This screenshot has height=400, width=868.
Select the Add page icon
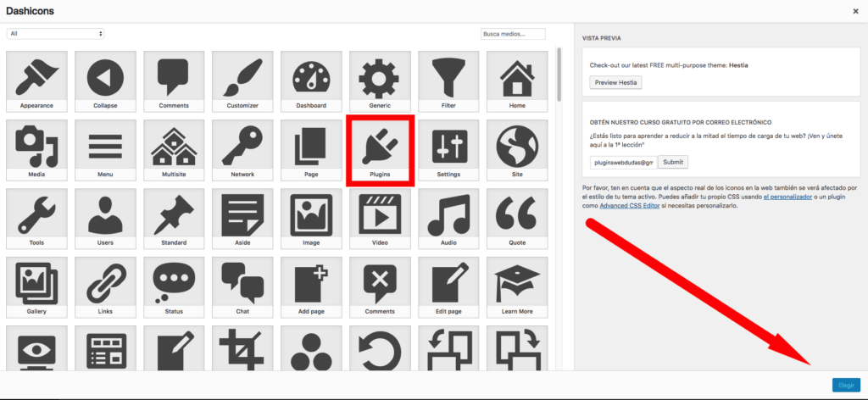point(311,287)
